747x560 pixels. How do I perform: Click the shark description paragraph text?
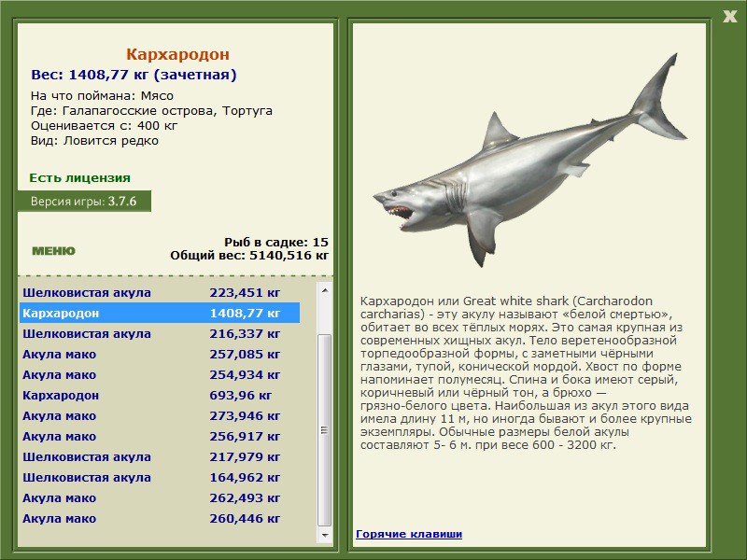526,372
